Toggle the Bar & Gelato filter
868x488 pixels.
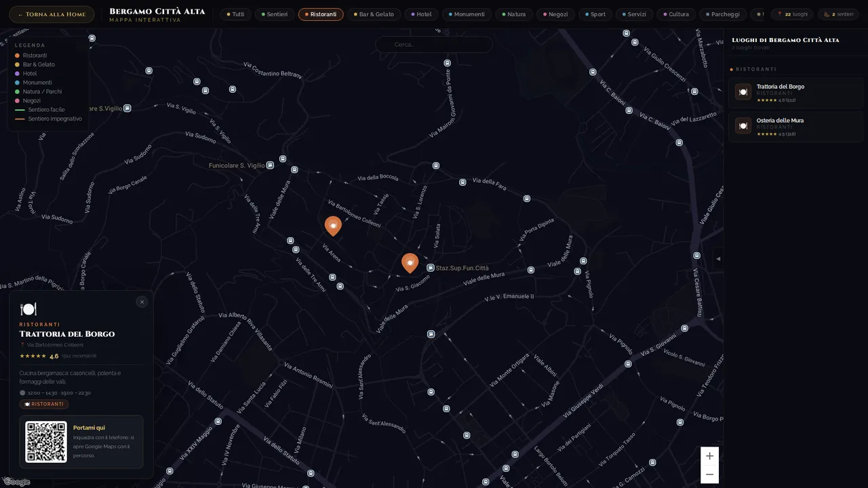[x=374, y=14]
